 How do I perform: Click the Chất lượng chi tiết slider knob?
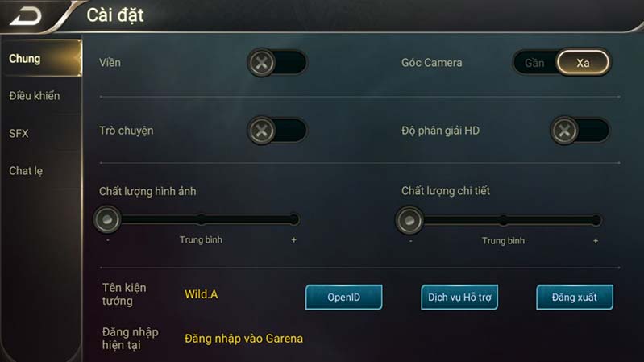click(x=409, y=220)
